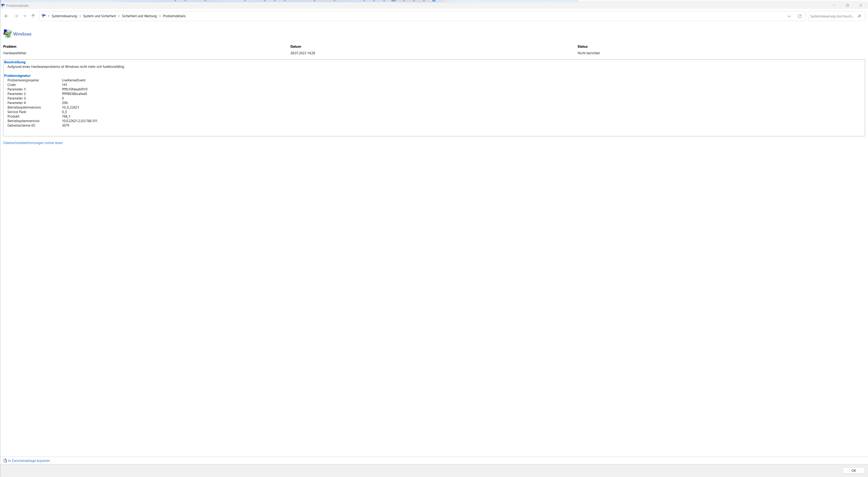This screenshot has width=868, height=477.
Task: Navigate to Sicherheit und Wartung breadcrumb
Action: 139,16
